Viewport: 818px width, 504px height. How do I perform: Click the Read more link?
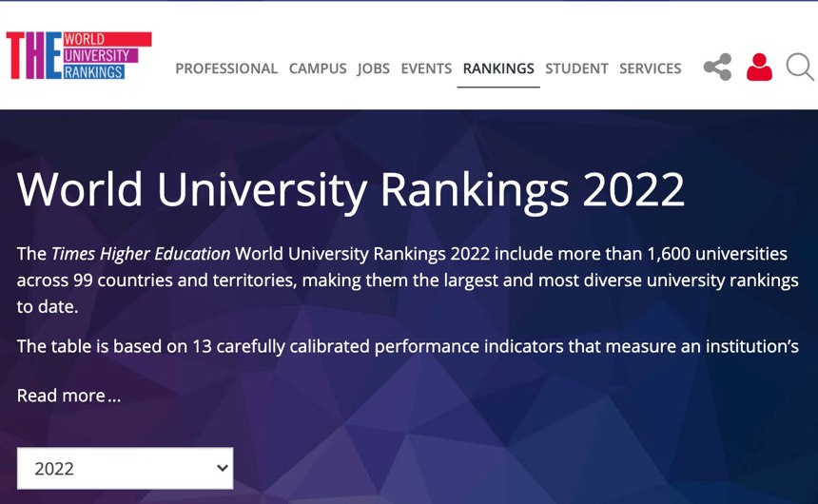coord(68,396)
